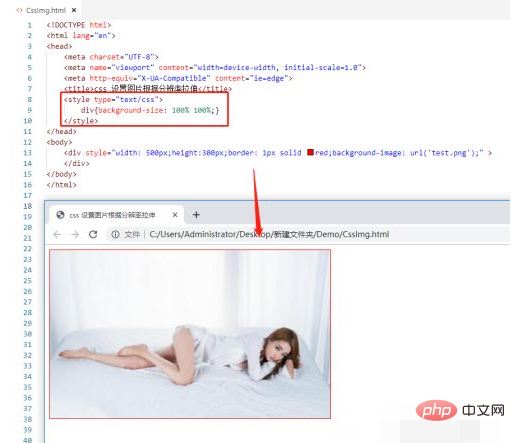This screenshot has width=515, height=443.
Task: Click line number 8 in the gutter
Action: coord(30,99)
